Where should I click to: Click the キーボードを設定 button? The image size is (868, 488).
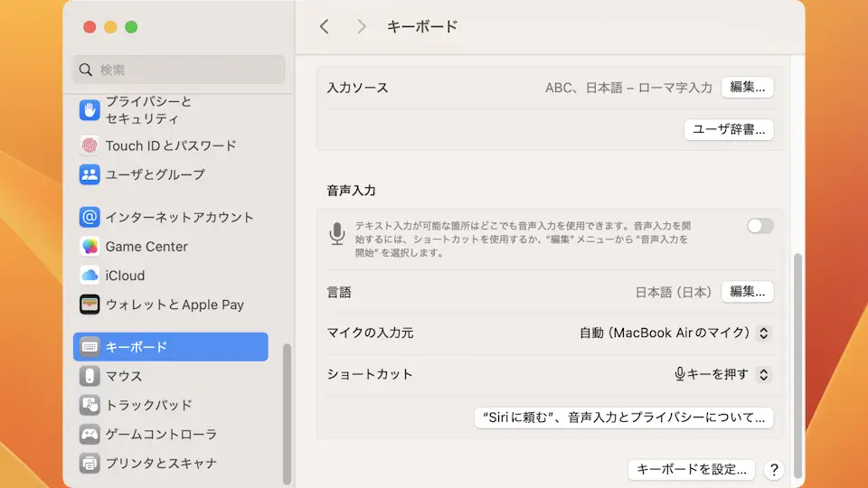[691, 469]
